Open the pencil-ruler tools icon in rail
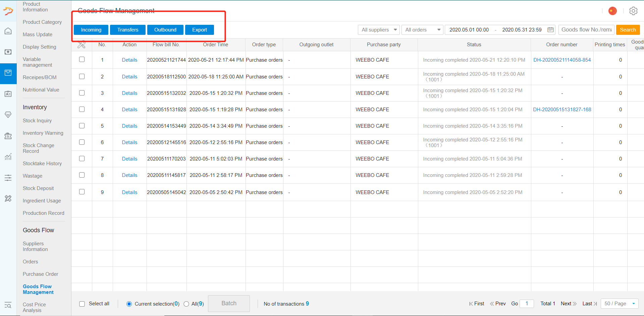This screenshot has width=644, height=316. point(8,198)
